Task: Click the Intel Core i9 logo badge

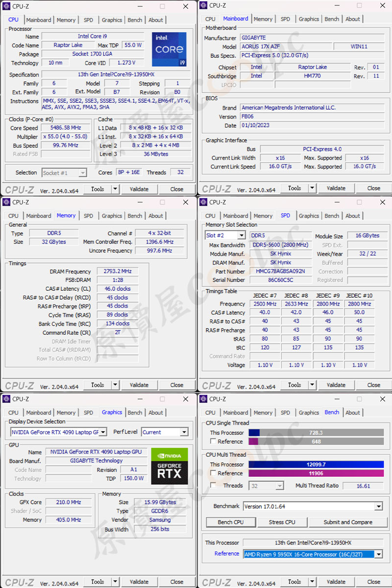Action: coord(169,49)
